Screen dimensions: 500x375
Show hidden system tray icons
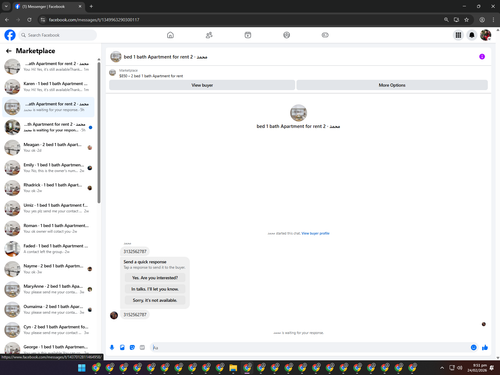tap(442, 368)
